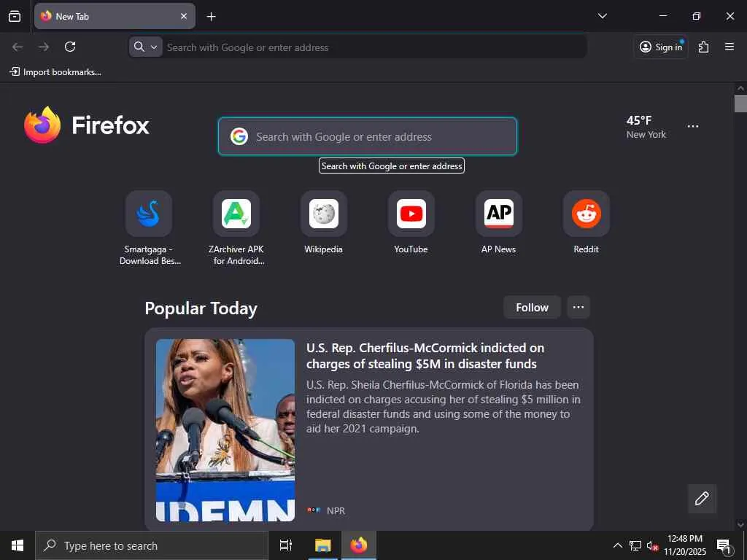Open the Firefox application menu
The image size is (747, 560).
click(x=729, y=47)
